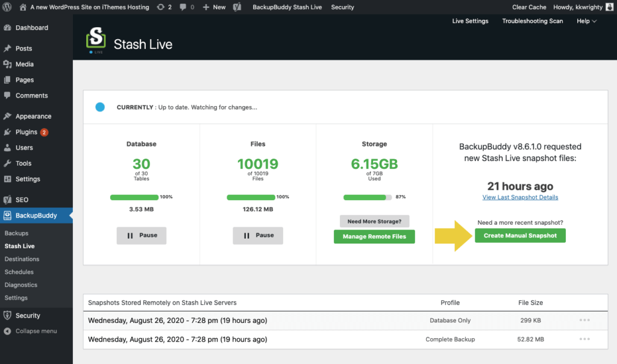Open View Last Snapshot Details link
Screen dimensions: 617x364
tap(520, 197)
